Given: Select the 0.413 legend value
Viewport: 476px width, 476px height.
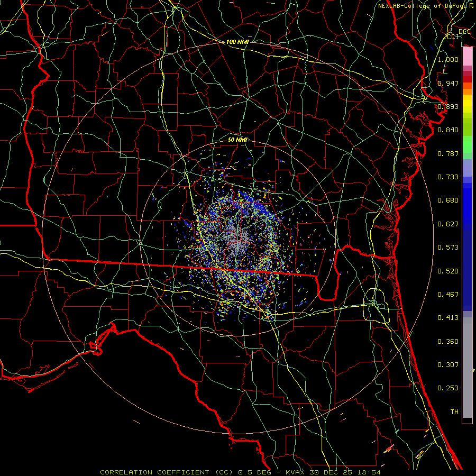Looking at the screenshot, I should (448, 317).
